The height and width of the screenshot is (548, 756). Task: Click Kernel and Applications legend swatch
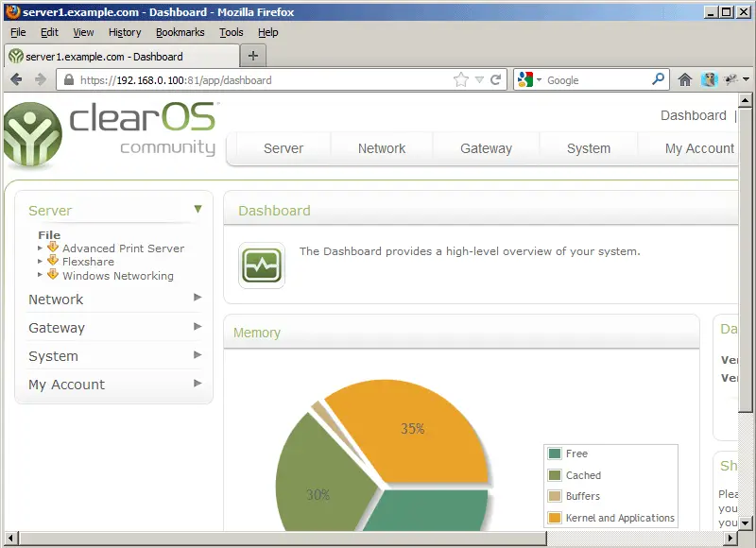point(555,518)
